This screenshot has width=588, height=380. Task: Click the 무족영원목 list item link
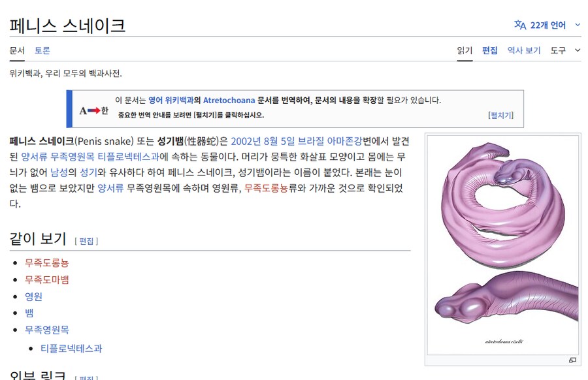click(x=46, y=329)
